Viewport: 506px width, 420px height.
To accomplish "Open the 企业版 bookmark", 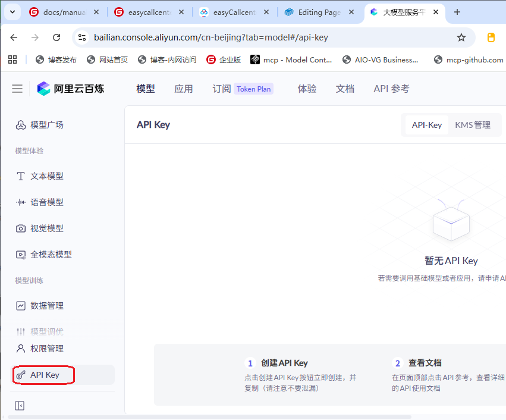I will [x=224, y=59].
